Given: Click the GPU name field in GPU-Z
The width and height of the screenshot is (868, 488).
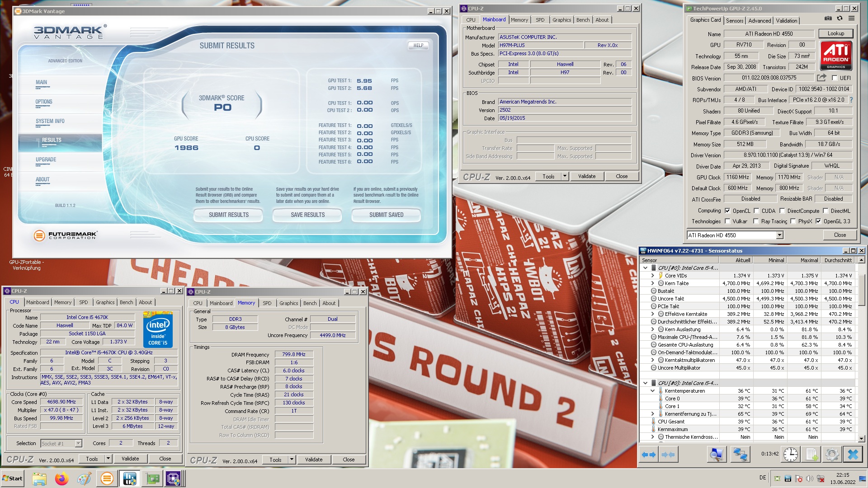Looking at the screenshot, I should pyautogui.click(x=769, y=33).
